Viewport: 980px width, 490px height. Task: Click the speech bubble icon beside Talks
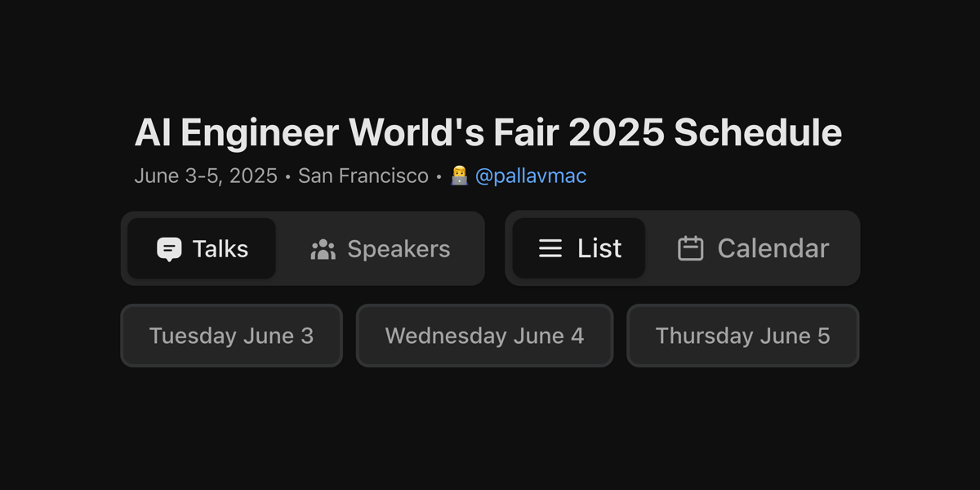tap(170, 249)
